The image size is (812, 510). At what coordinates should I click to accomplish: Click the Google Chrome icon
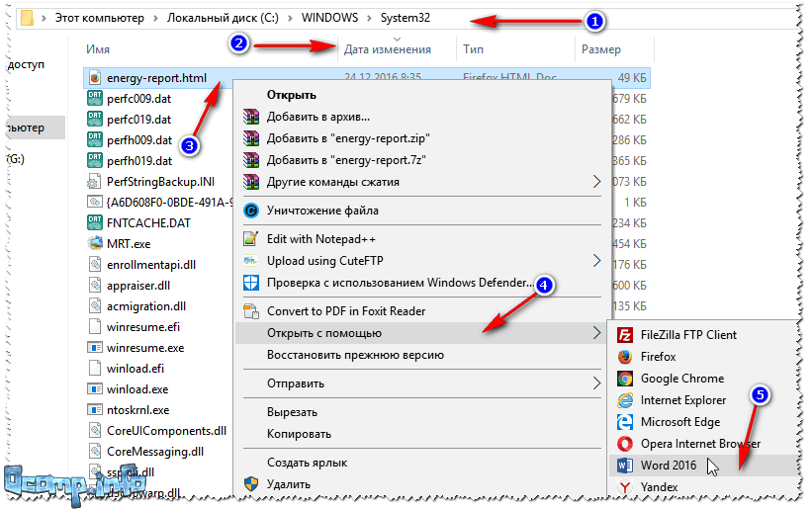pos(624,379)
